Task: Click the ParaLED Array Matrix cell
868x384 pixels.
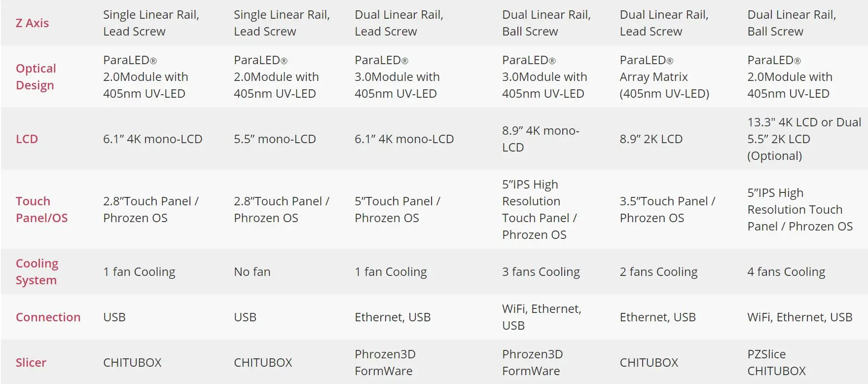Action: point(664,77)
